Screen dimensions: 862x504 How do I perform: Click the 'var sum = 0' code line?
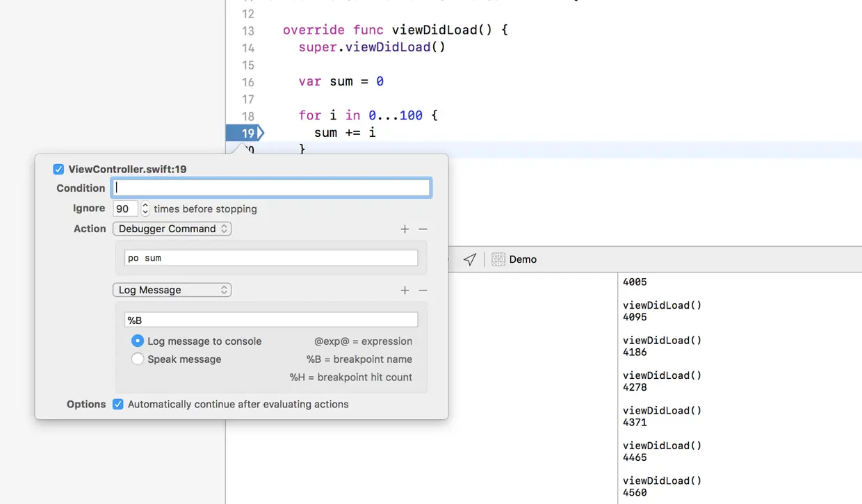click(x=341, y=81)
